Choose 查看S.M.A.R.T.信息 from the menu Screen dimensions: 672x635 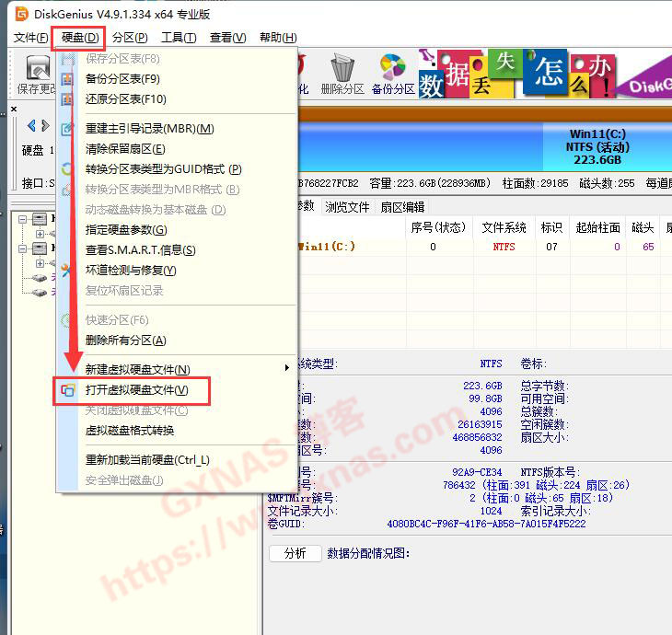coord(140,250)
